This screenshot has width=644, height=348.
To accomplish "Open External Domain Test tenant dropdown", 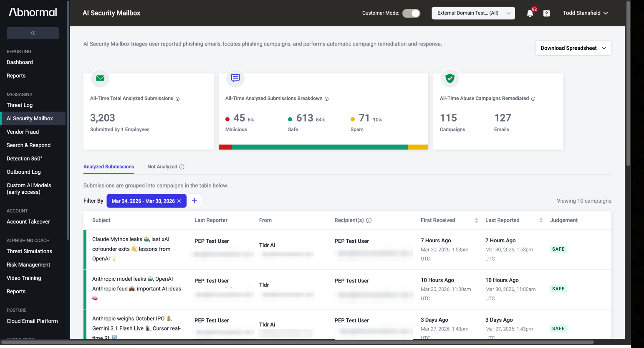I will (473, 13).
